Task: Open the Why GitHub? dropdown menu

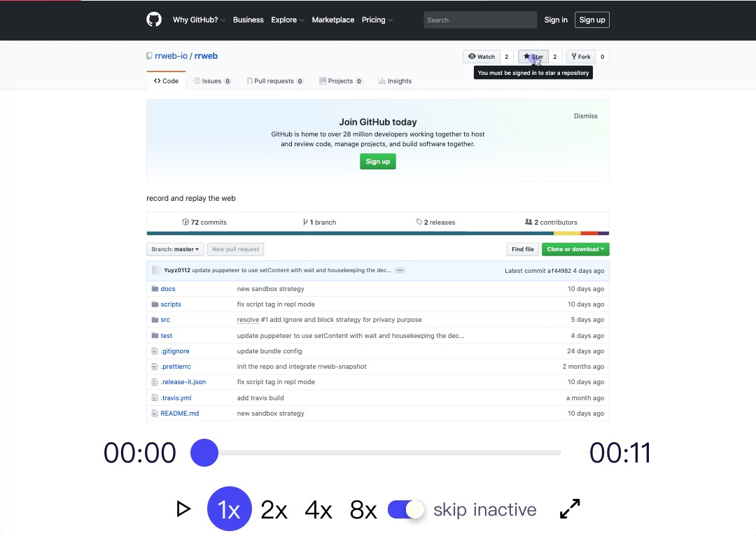Action: tap(199, 20)
